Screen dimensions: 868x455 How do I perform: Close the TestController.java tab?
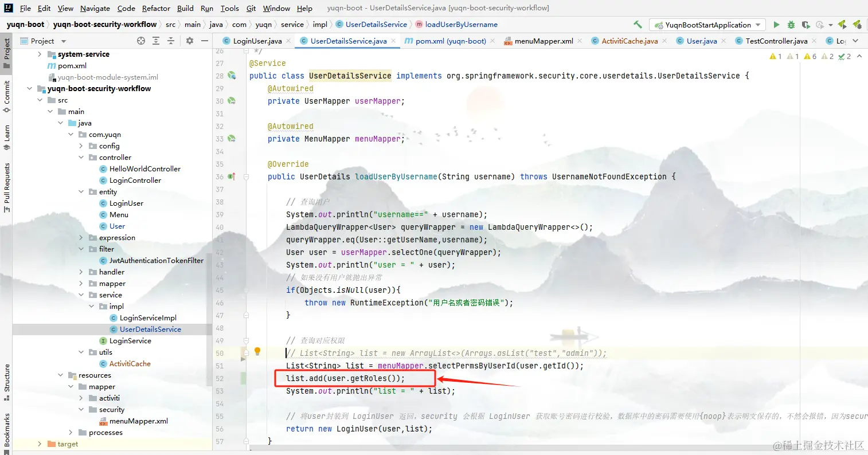[x=814, y=41]
